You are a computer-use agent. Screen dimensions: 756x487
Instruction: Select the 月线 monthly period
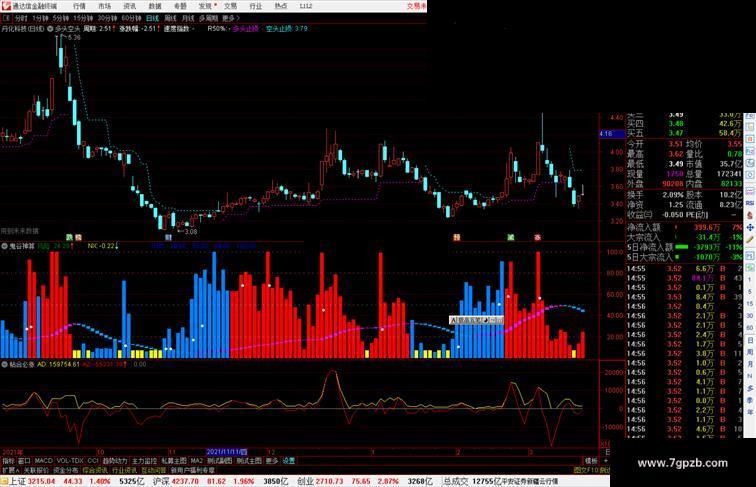(x=188, y=18)
